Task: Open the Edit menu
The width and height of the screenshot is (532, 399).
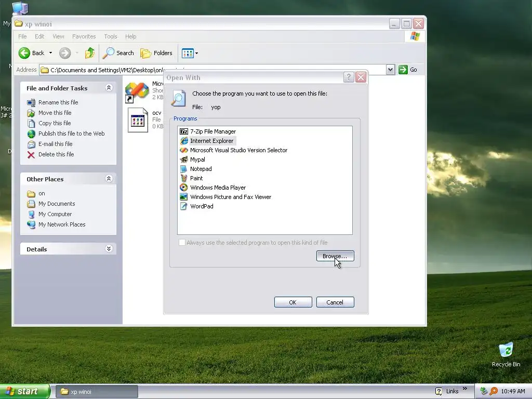Action: [x=39, y=36]
